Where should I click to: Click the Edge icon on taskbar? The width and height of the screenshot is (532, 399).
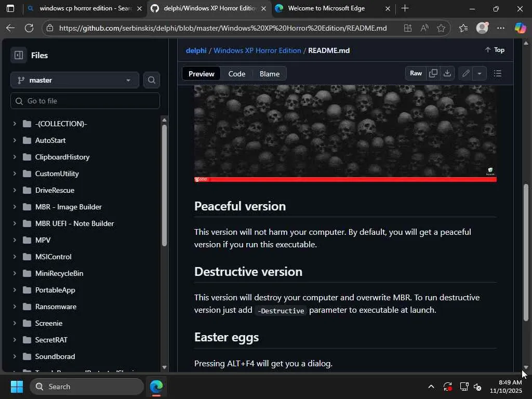(156, 387)
